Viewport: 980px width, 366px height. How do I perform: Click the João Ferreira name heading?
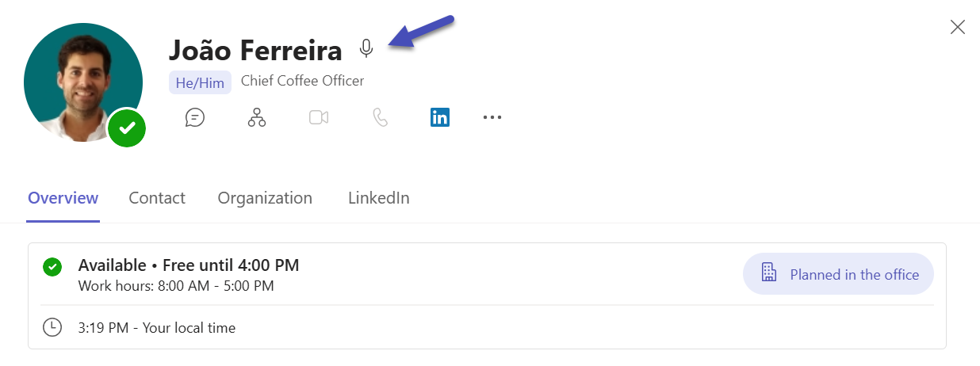[x=255, y=51]
